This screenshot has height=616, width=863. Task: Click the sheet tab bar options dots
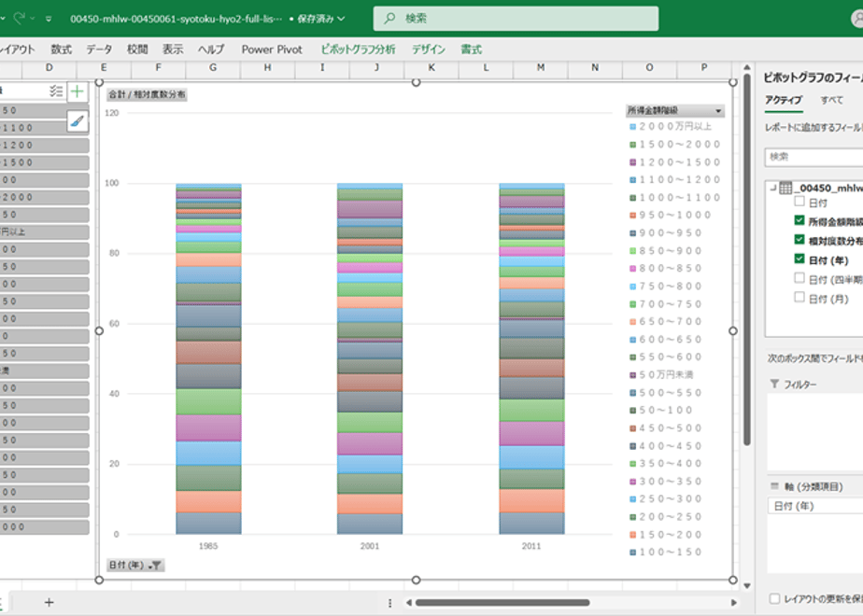(389, 603)
